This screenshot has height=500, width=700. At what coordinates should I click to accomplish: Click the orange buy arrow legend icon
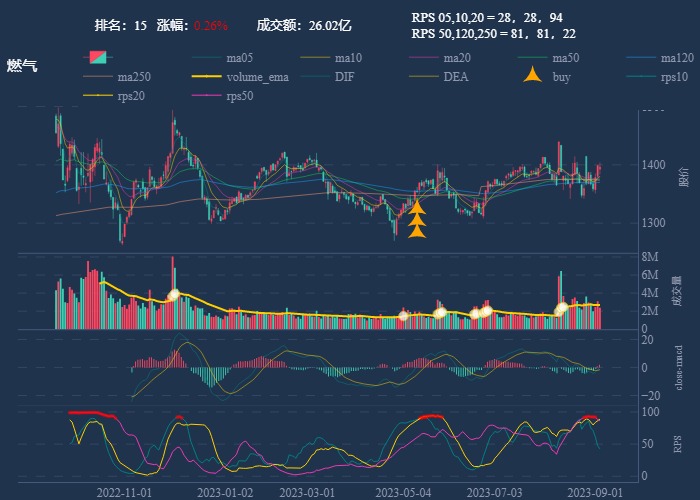533,77
